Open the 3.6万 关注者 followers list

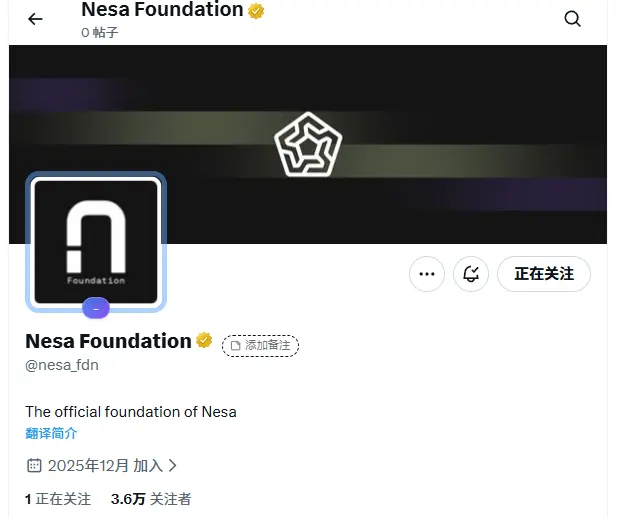coord(151,499)
